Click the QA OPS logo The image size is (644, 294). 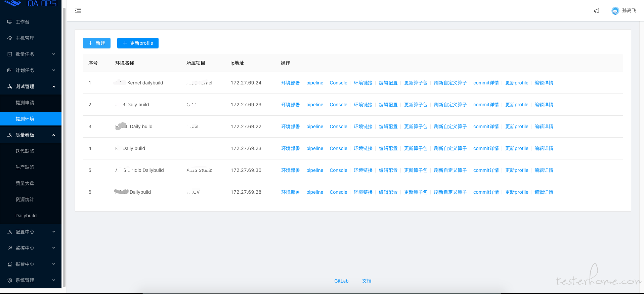(31, 4)
